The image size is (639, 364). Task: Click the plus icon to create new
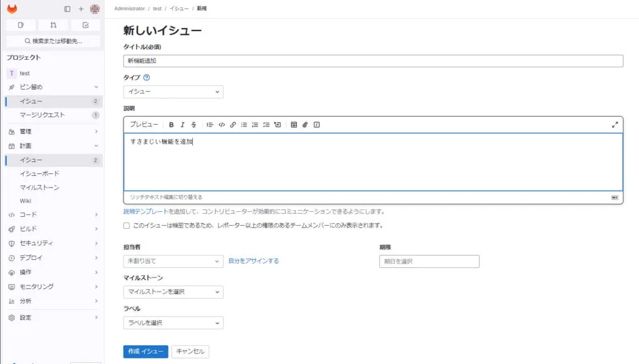coord(80,9)
